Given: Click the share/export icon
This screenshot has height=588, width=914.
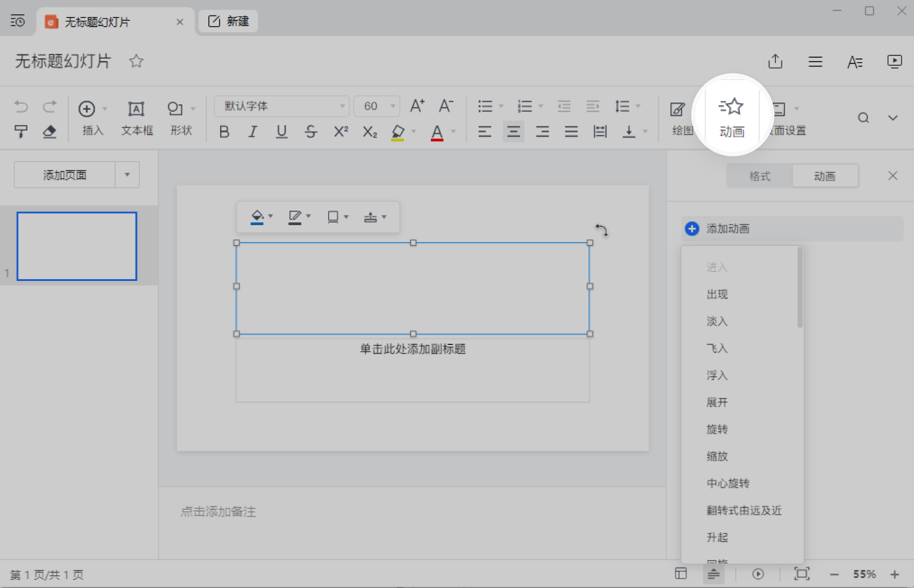Looking at the screenshot, I should pyautogui.click(x=775, y=62).
